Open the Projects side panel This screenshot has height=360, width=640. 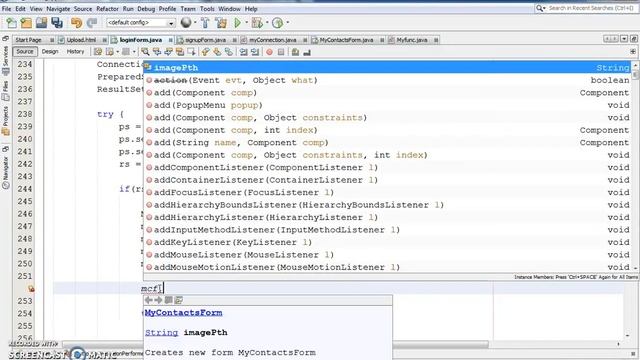click(x=5, y=120)
